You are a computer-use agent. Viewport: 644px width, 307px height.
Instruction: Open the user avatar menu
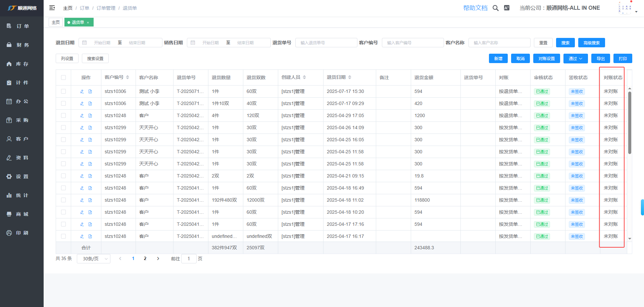point(625,8)
